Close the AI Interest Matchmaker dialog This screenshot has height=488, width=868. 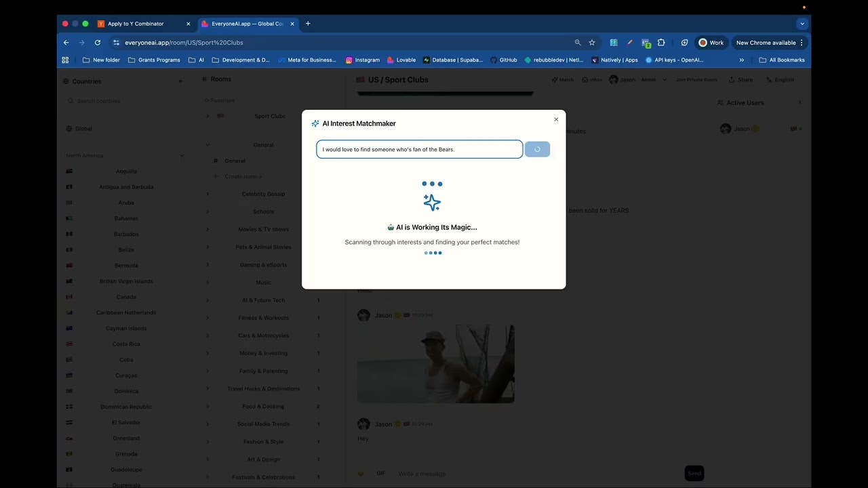tap(556, 119)
